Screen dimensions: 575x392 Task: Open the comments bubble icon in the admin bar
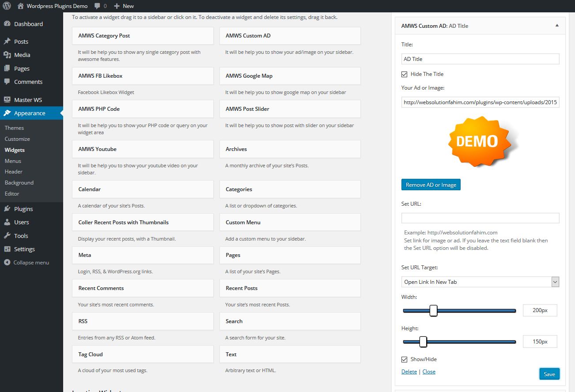pyautogui.click(x=96, y=6)
